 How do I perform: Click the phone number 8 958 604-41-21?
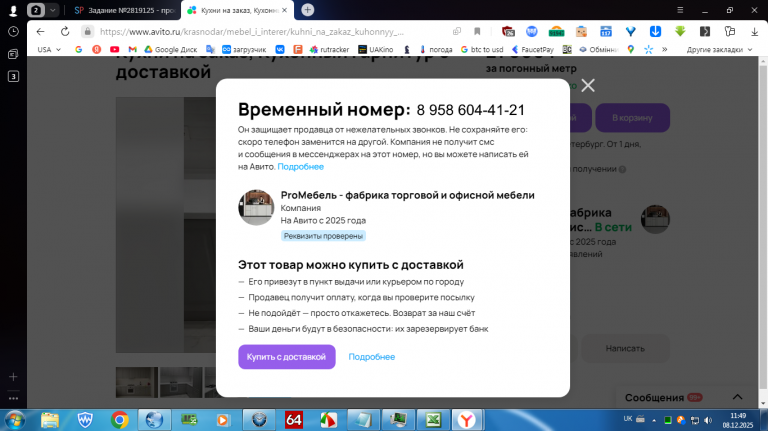[471, 110]
